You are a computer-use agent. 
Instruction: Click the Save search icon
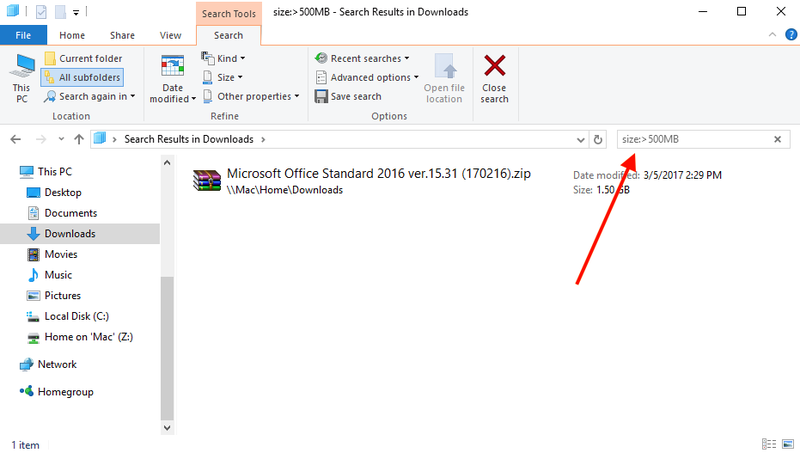pos(322,96)
